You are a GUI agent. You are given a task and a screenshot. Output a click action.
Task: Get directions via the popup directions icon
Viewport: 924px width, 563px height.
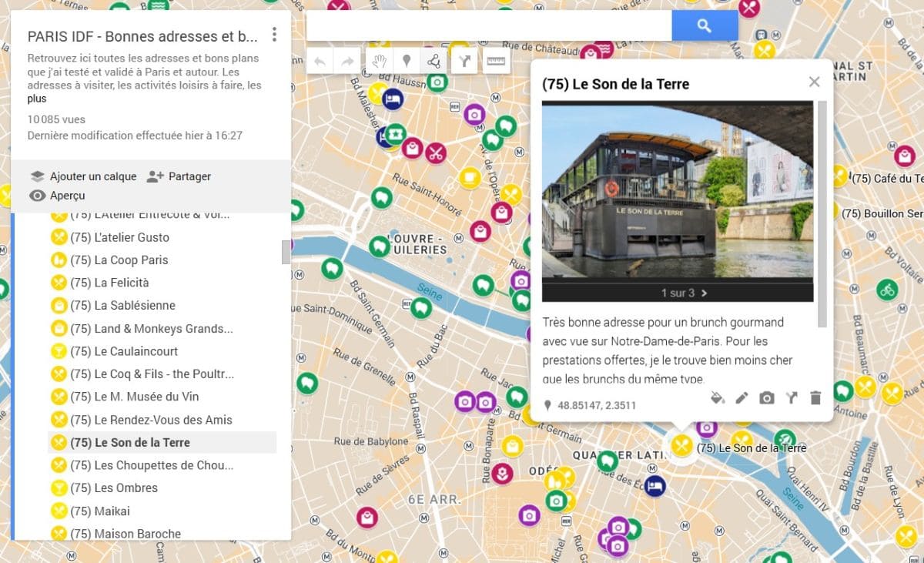791,398
